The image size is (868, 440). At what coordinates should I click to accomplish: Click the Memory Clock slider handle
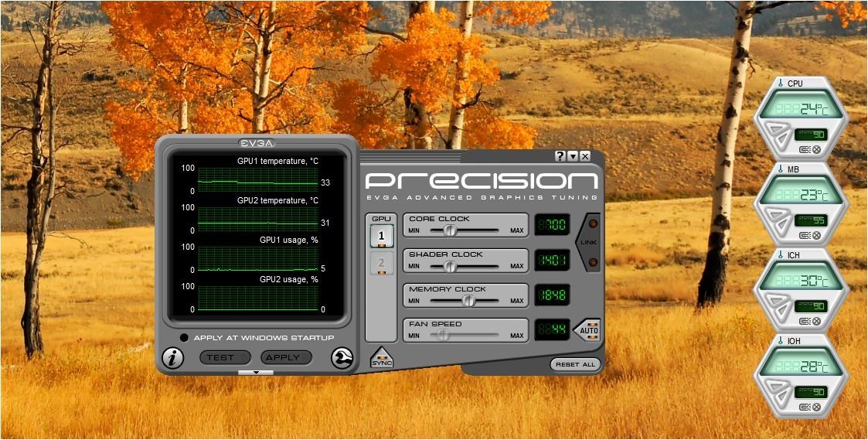[x=468, y=301]
